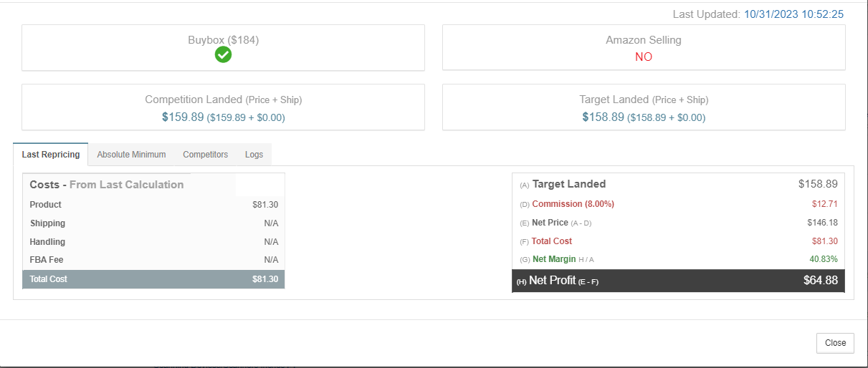Click the Total Cost summary row
Viewport: 868px width, 368px height.
[154, 279]
